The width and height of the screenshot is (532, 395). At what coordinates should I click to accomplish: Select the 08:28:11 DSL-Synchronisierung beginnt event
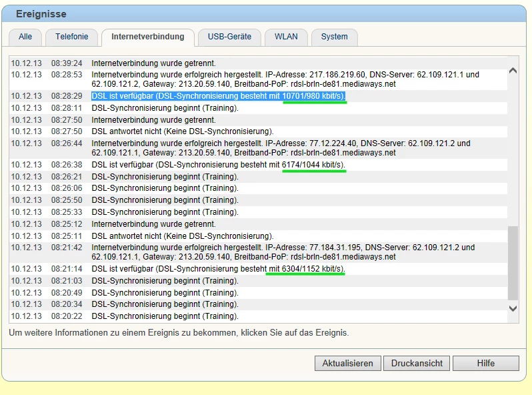[258, 108]
